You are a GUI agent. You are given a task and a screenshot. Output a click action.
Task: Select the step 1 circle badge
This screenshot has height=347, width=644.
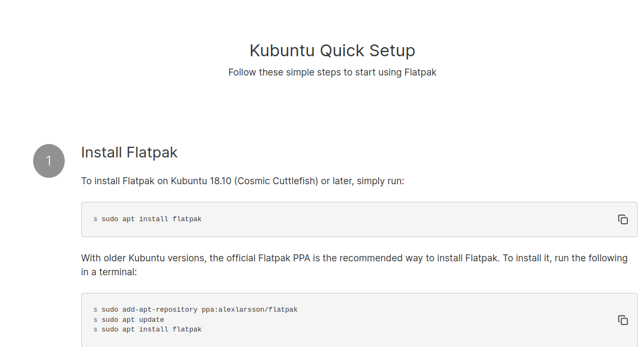click(49, 161)
